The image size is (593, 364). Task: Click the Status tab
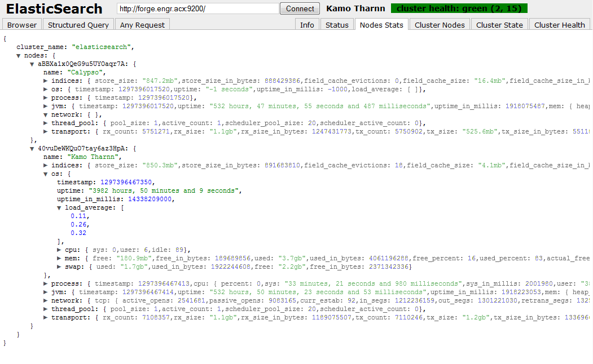click(337, 24)
